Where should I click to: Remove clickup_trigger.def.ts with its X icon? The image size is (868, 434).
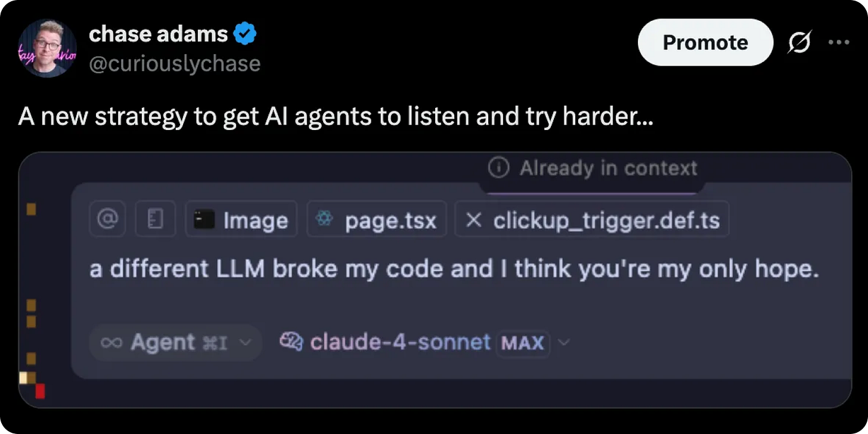[x=473, y=220]
